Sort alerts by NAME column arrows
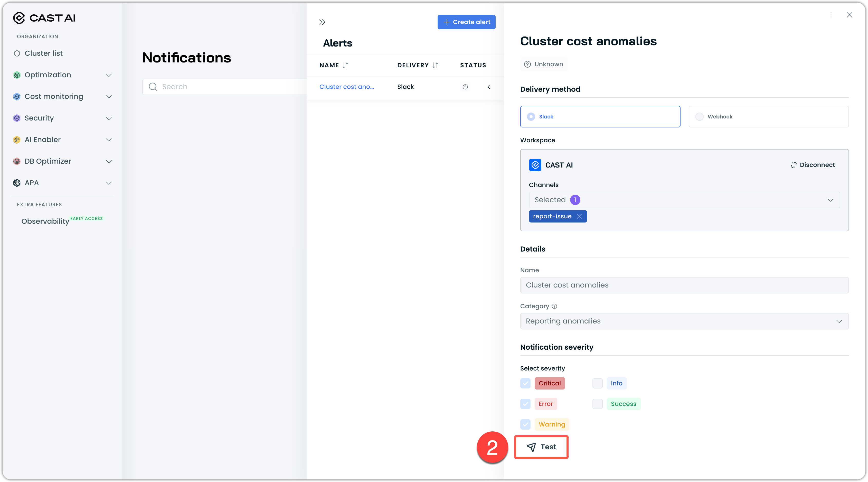The image size is (868, 482). point(345,65)
